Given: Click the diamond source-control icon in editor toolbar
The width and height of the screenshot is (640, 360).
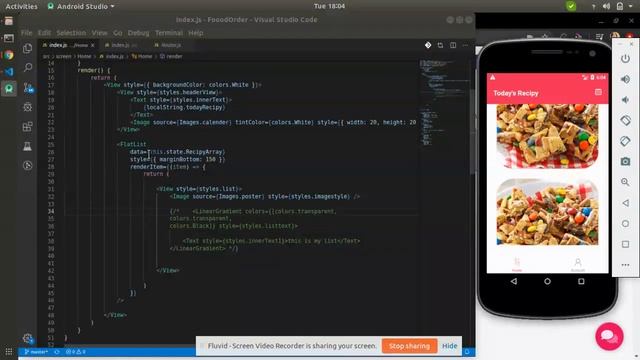Looking at the screenshot, I should pyautogui.click(x=428, y=45).
